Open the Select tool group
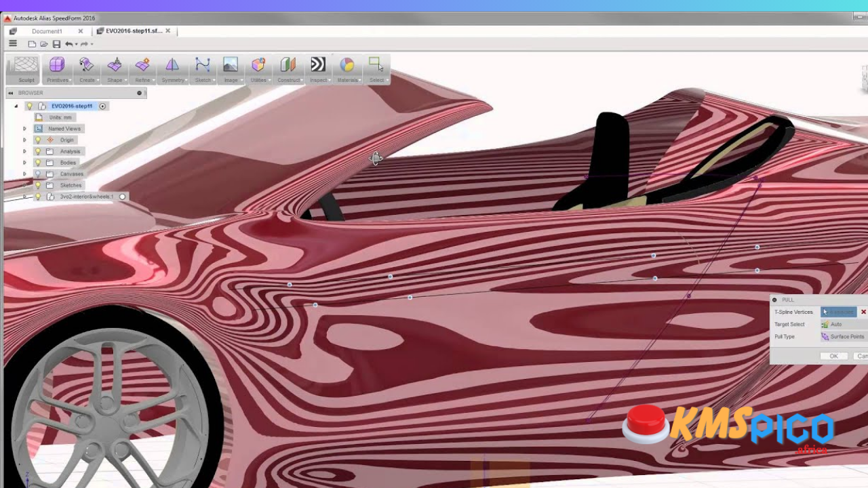Viewport: 868px width, 488px height. pyautogui.click(x=376, y=70)
